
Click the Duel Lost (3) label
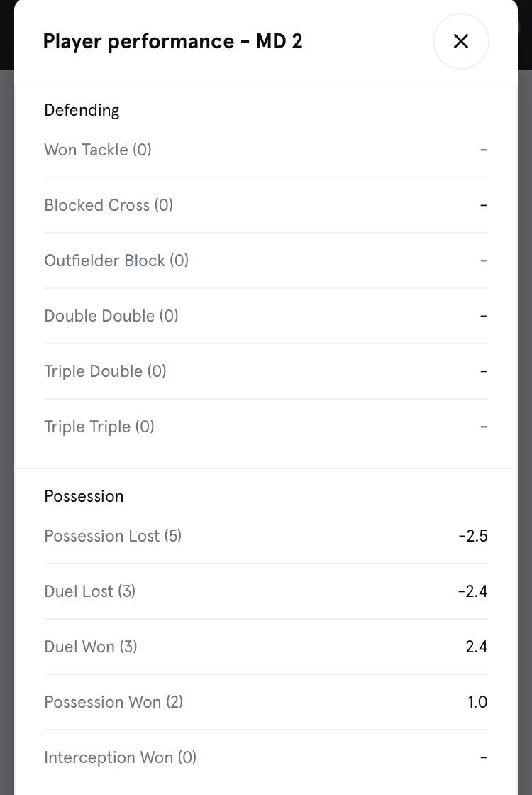[89, 591]
